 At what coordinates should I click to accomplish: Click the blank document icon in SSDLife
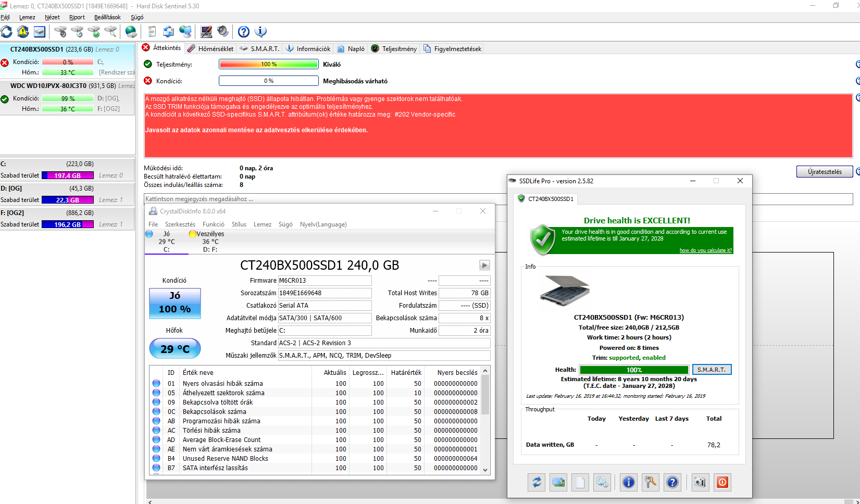(x=580, y=482)
